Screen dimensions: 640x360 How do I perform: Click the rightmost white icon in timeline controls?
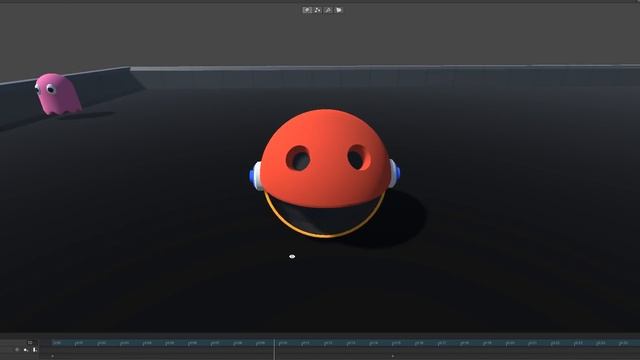[35, 349]
